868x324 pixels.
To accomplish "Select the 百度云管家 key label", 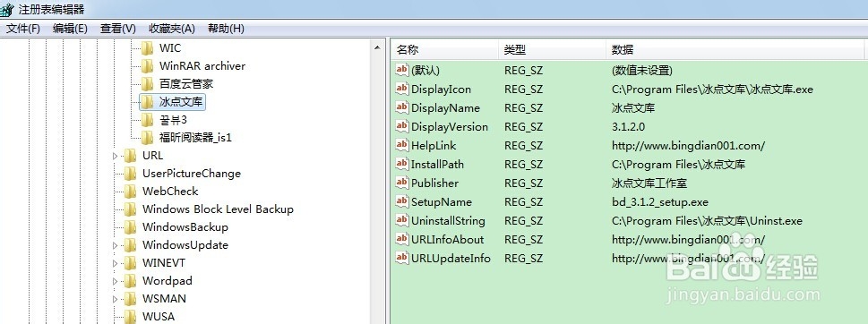I will [x=186, y=84].
